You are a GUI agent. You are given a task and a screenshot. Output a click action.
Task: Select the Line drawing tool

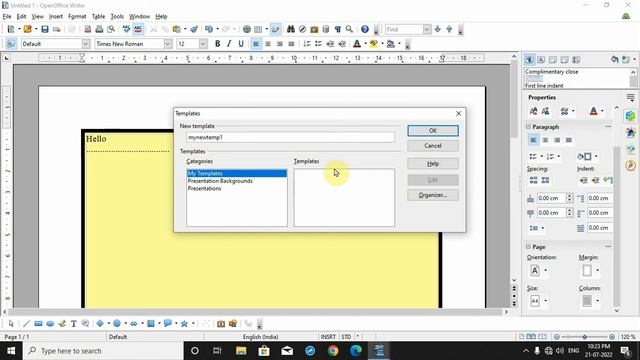pyautogui.click(x=26, y=324)
